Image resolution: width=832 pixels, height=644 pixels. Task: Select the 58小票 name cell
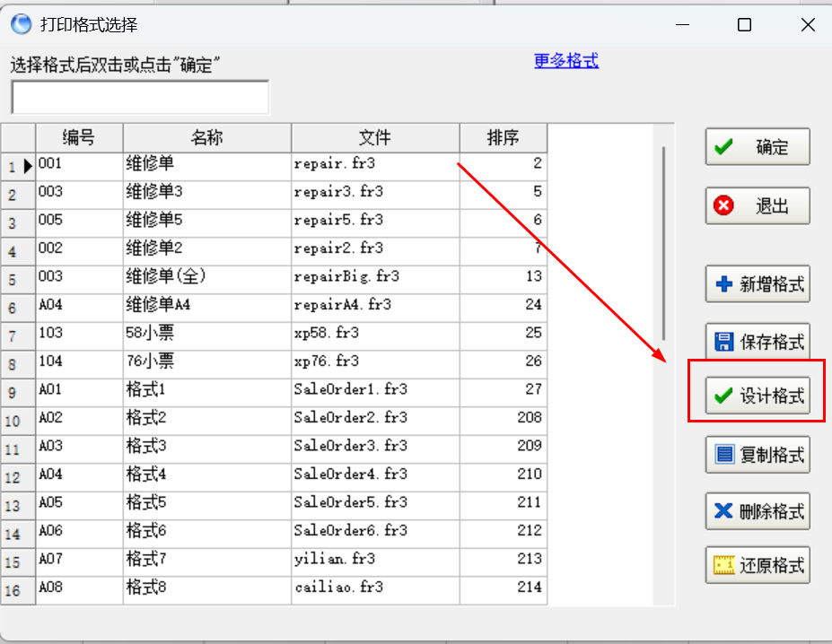coord(207,335)
